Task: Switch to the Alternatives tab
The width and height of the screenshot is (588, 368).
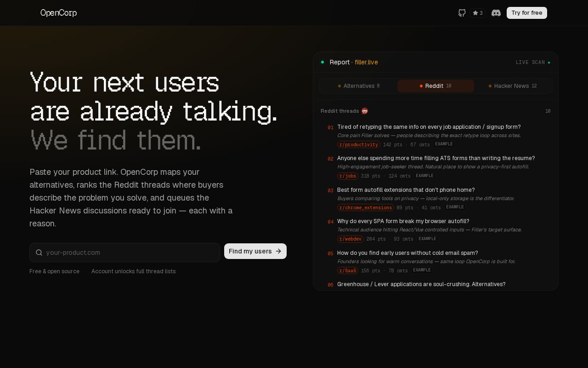Action: (x=359, y=86)
